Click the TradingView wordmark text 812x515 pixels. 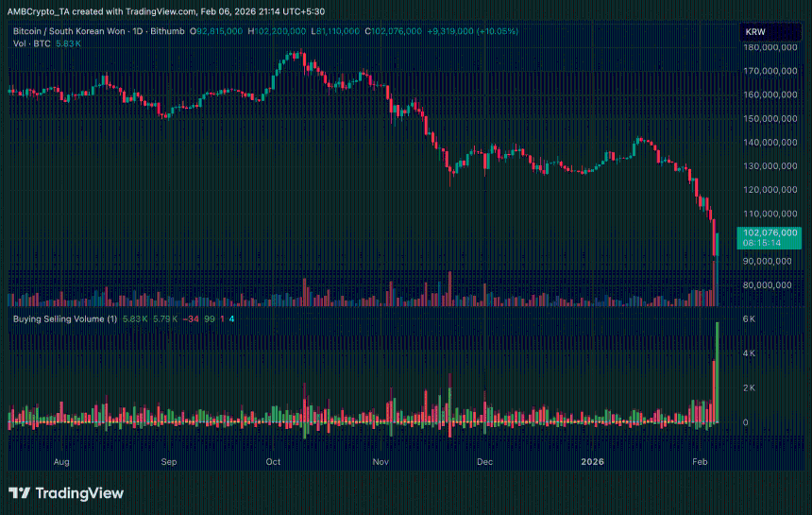78,493
